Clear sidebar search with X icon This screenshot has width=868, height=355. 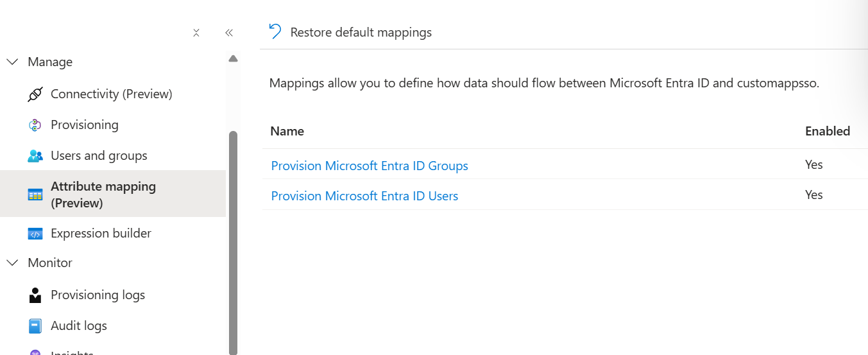pyautogui.click(x=196, y=33)
